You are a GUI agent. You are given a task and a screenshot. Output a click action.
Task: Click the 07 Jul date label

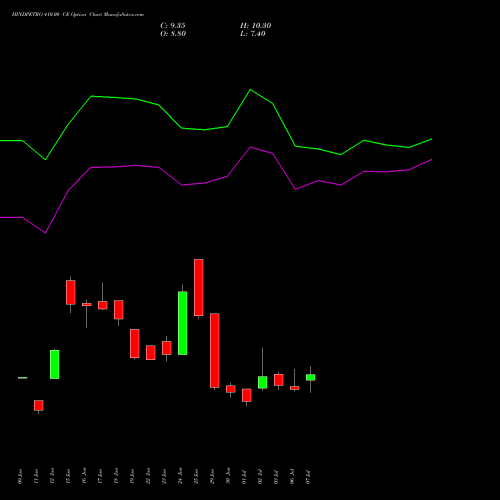(x=308, y=476)
